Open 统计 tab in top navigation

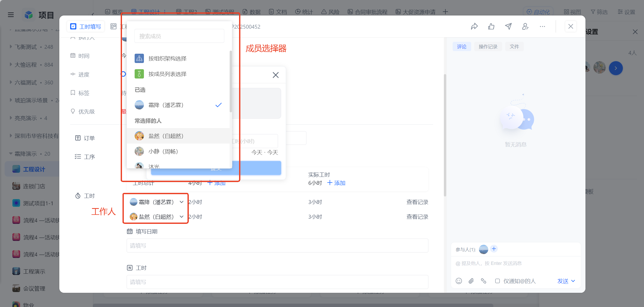tap(304, 12)
